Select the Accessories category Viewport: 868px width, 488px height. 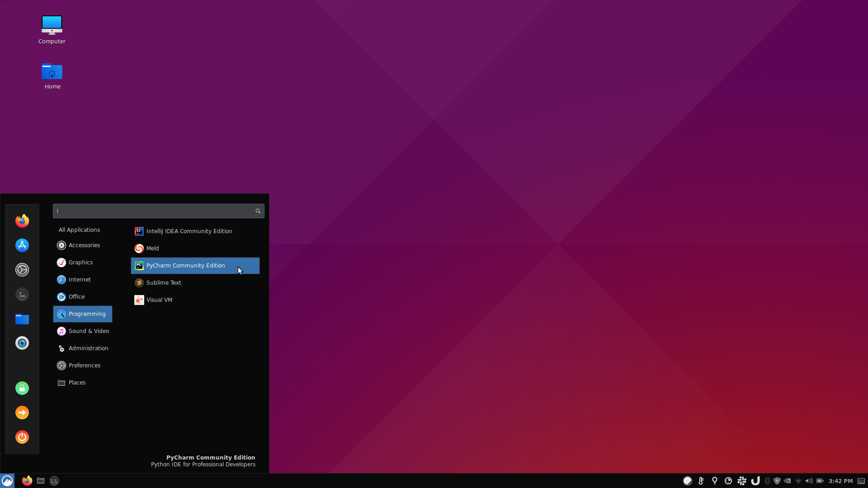pyautogui.click(x=83, y=245)
